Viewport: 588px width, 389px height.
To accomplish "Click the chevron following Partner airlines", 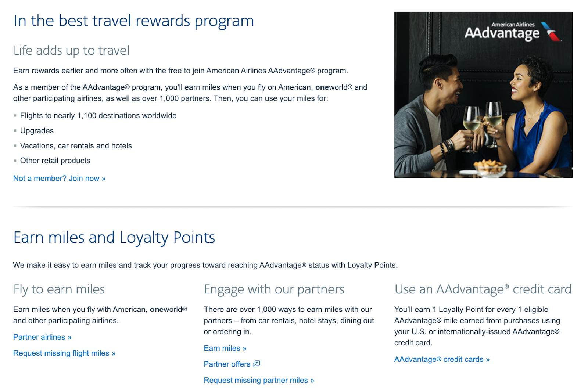I will [69, 337].
